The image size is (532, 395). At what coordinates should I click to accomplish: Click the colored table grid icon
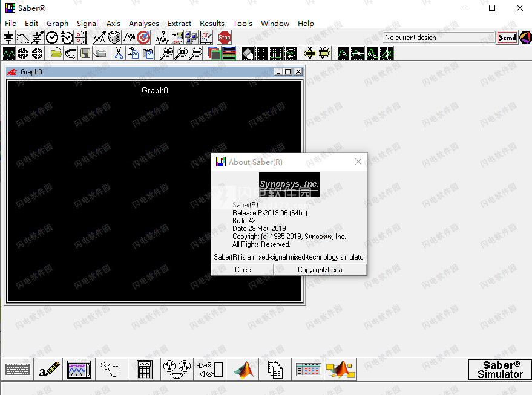tap(308, 369)
